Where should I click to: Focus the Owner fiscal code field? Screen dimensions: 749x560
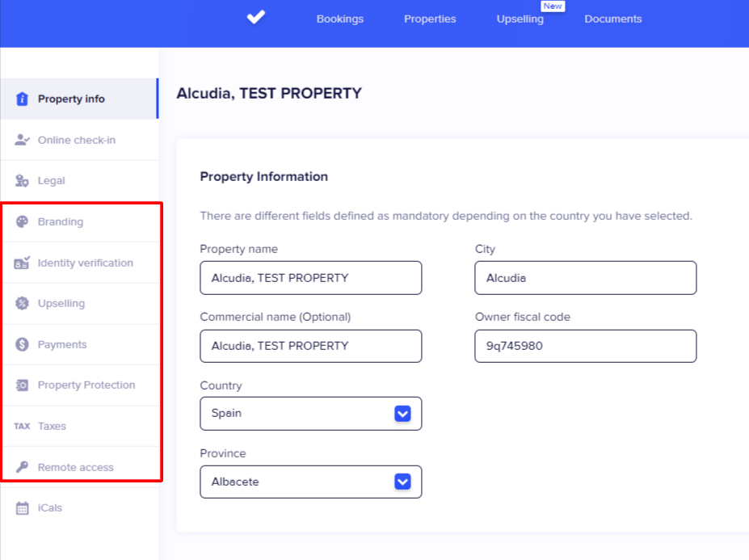coord(585,346)
